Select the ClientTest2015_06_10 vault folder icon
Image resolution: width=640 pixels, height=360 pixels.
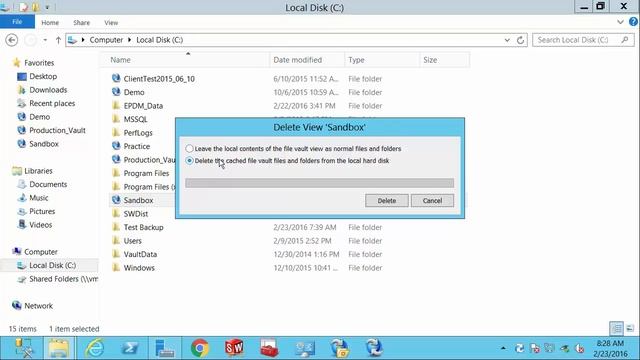click(116, 78)
